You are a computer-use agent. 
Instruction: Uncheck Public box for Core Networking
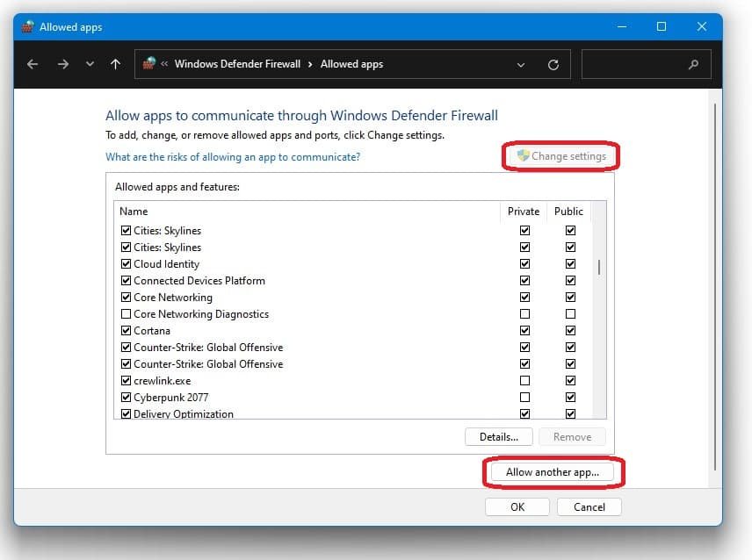click(x=570, y=297)
